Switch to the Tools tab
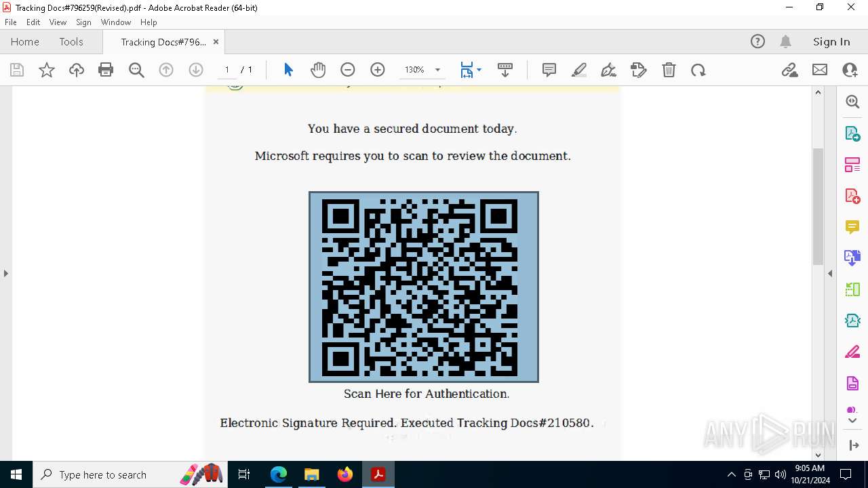Image resolution: width=868 pixels, height=488 pixels. click(71, 41)
